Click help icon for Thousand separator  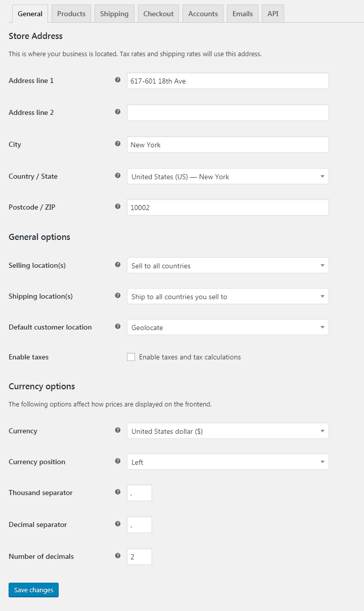[118, 492]
